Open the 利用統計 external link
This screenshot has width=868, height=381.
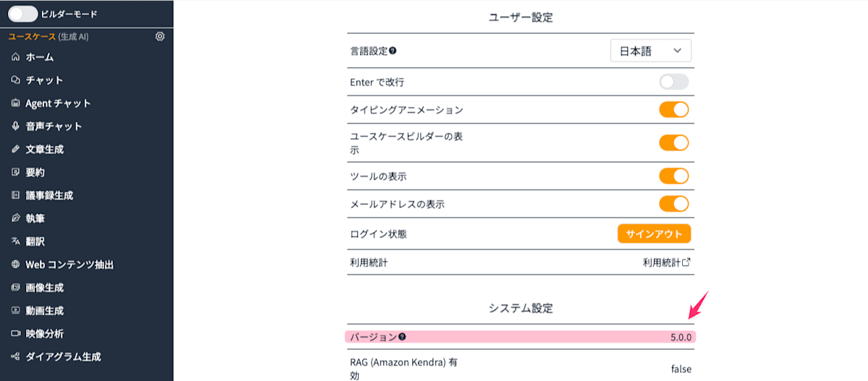(x=666, y=263)
